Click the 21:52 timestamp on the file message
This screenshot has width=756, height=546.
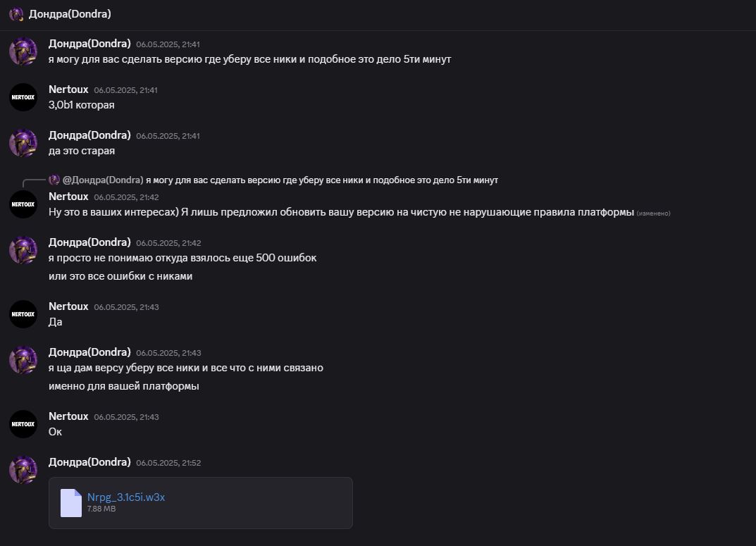tap(168, 463)
